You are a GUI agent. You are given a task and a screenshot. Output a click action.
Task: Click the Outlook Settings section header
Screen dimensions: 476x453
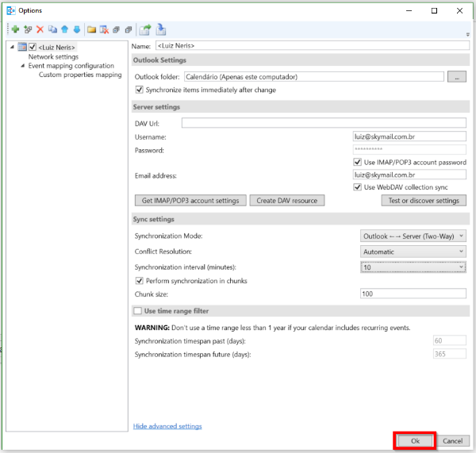point(301,60)
